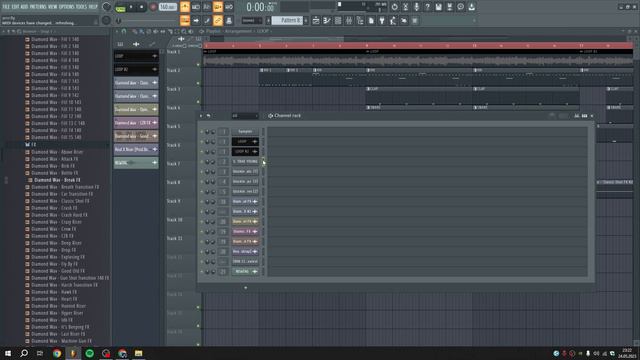The width and height of the screenshot is (640, 360).
Task: Select the LOOP 02 channel in Channel rack
Action: [245, 151]
